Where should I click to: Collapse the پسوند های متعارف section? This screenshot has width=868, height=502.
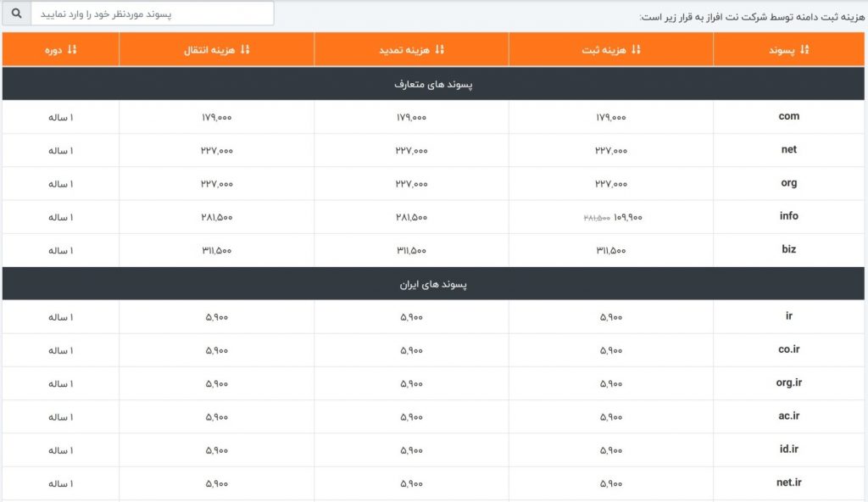pos(433,84)
